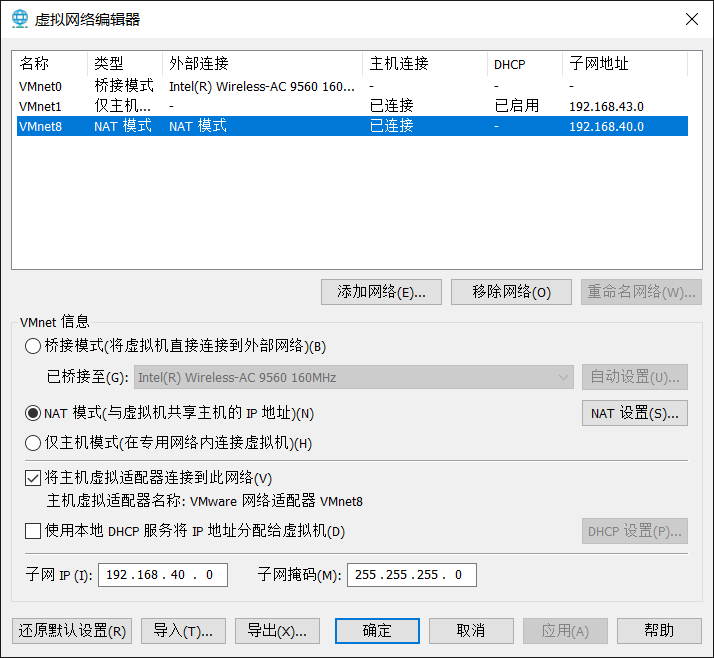Select the VMnet8 row
Viewport: 714px width, 658px height.
tap(352, 126)
